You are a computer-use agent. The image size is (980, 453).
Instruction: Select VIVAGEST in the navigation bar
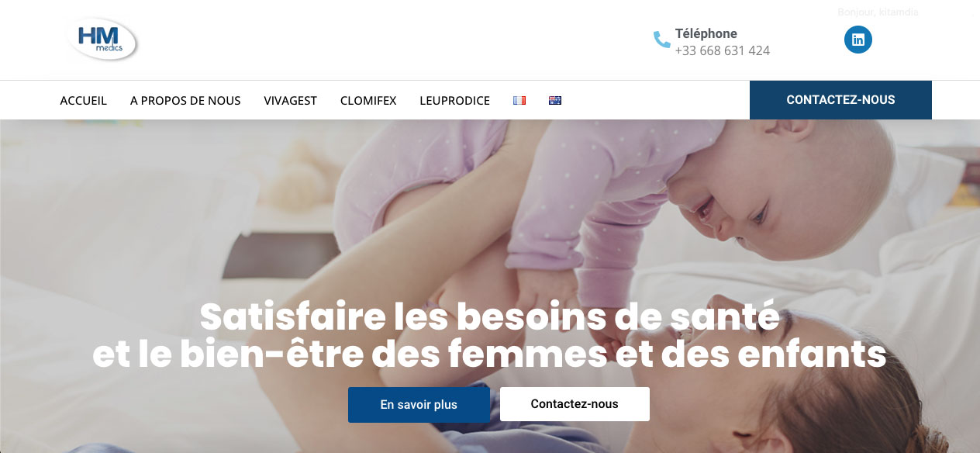(291, 100)
